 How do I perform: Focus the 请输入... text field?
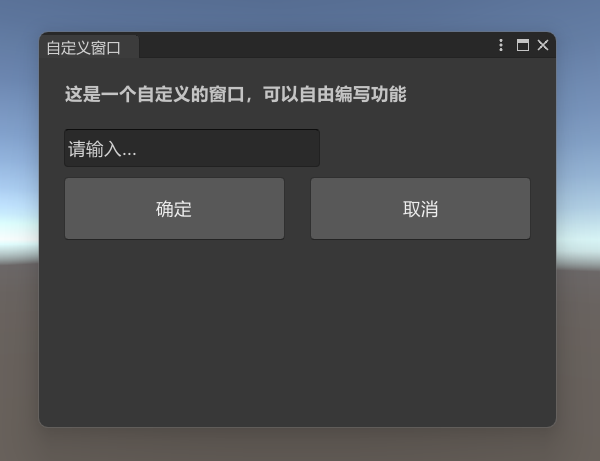(192, 148)
